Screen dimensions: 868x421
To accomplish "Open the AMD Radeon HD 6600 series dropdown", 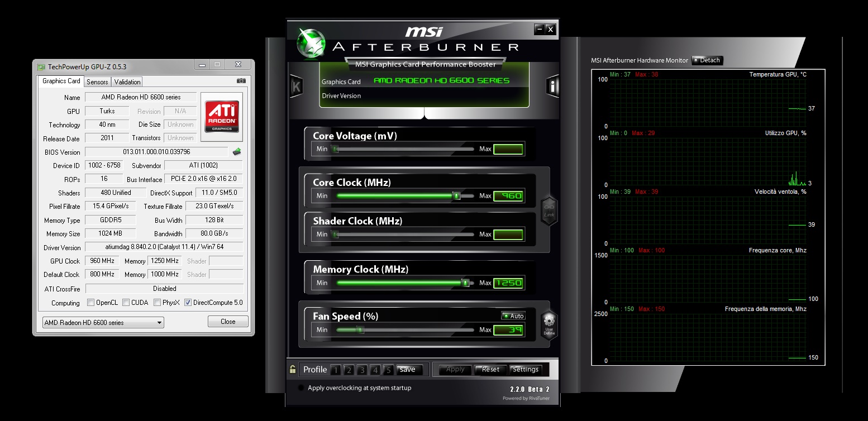I will (x=103, y=322).
